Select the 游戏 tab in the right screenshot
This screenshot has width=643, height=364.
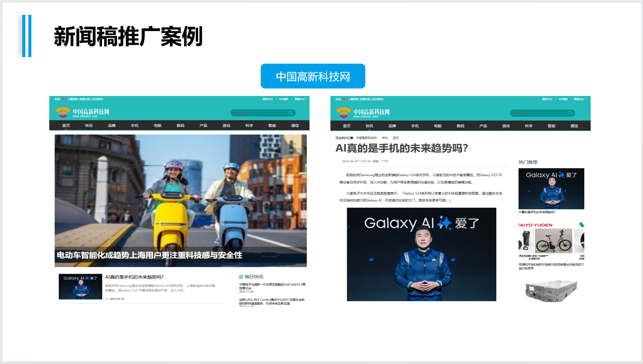pos(506,126)
